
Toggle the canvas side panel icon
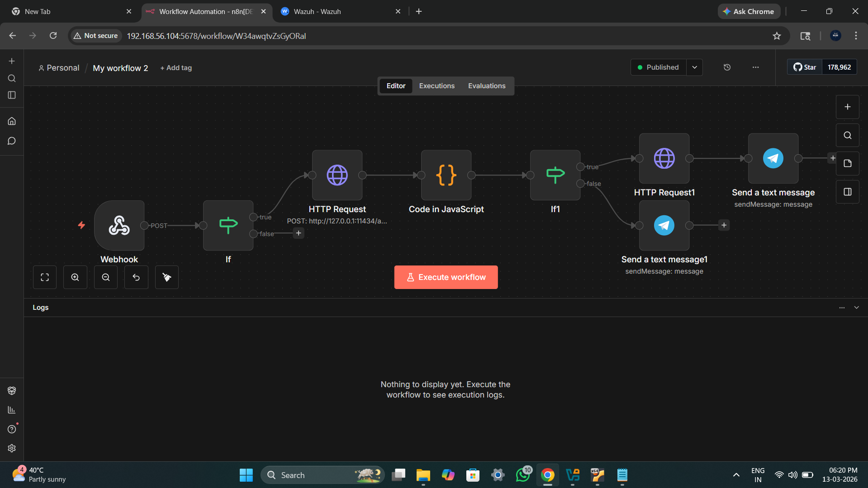click(x=848, y=192)
